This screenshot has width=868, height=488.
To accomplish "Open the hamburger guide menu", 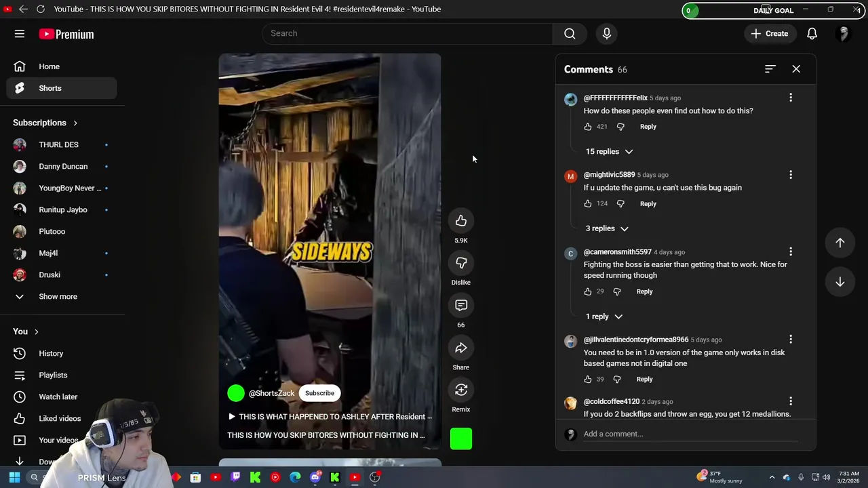I will pos(20,34).
